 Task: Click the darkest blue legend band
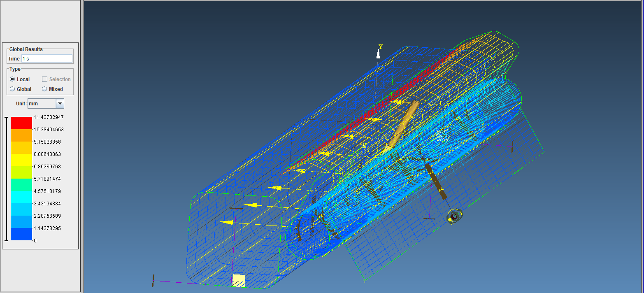[21, 234]
